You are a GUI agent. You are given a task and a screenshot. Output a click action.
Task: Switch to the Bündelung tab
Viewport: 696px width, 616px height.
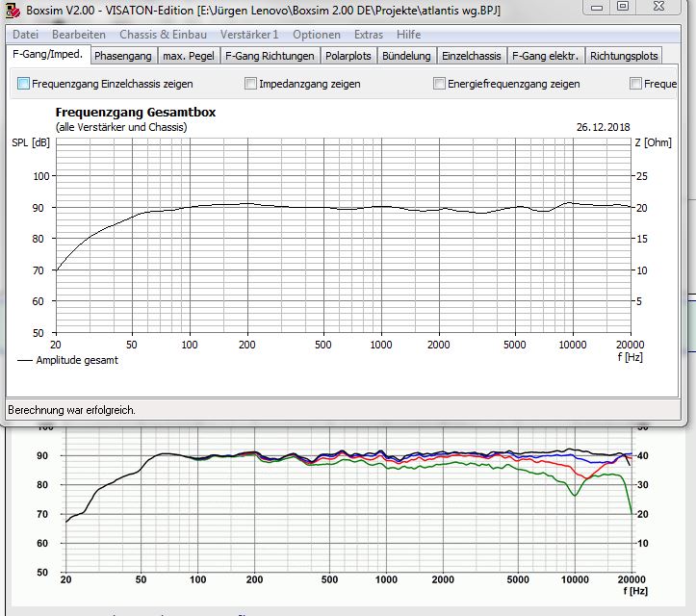pos(407,56)
